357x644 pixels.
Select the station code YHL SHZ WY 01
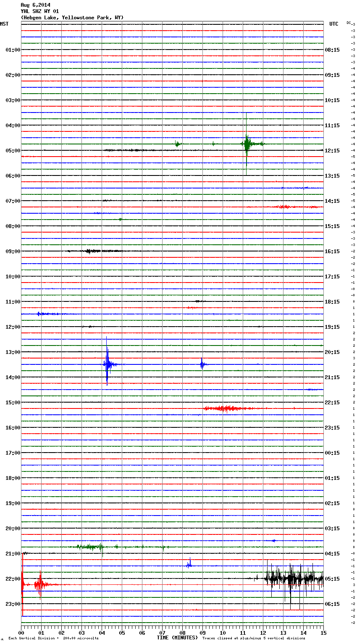click(40, 11)
